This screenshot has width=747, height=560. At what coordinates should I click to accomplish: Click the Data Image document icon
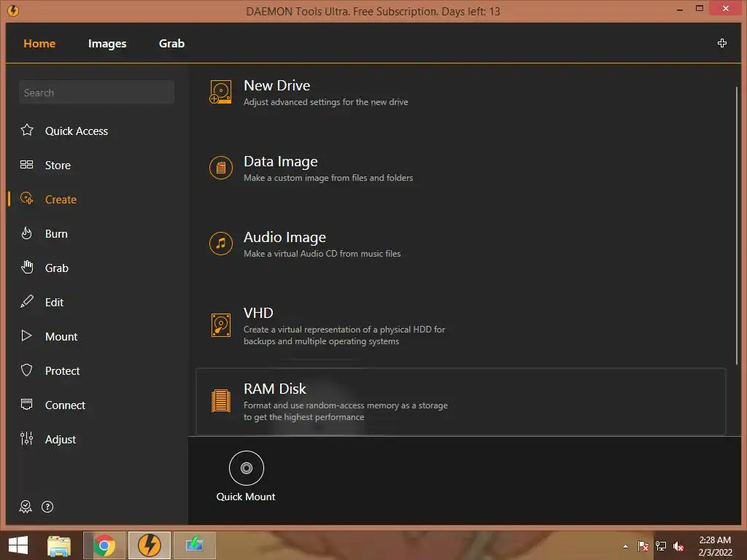[x=221, y=168]
